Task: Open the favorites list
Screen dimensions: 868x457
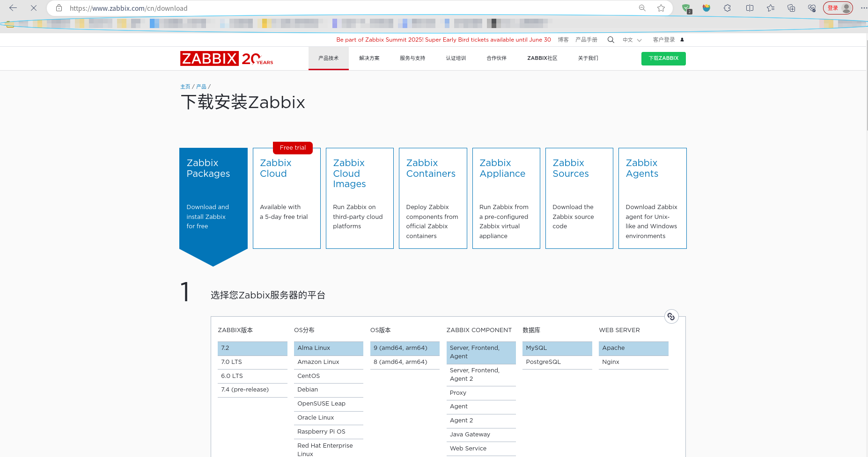Action: tap(771, 8)
